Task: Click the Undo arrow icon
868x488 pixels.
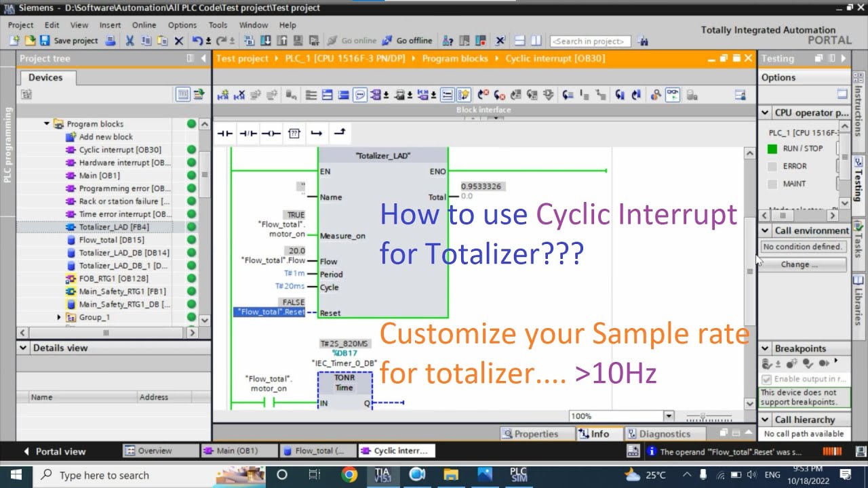Action: coord(197,41)
